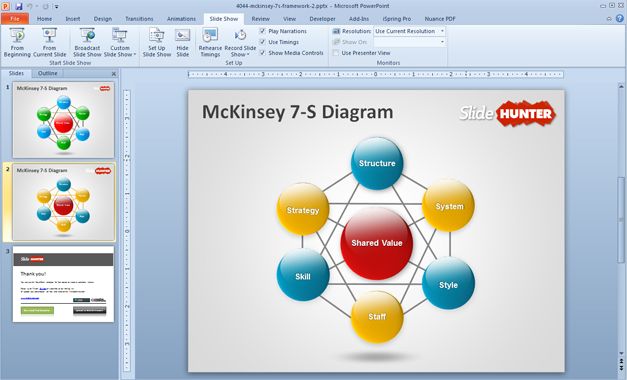This screenshot has height=380, width=627.
Task: Click the horizontal ruler
Action: [x=375, y=74]
